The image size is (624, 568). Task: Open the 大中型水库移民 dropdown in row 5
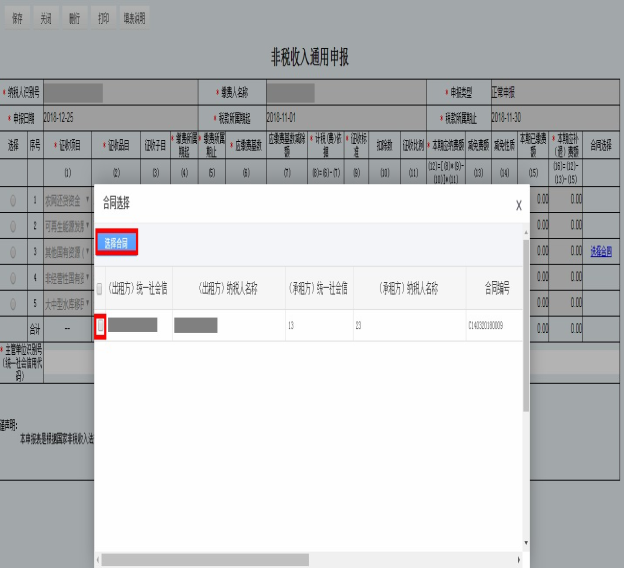[x=67, y=304]
